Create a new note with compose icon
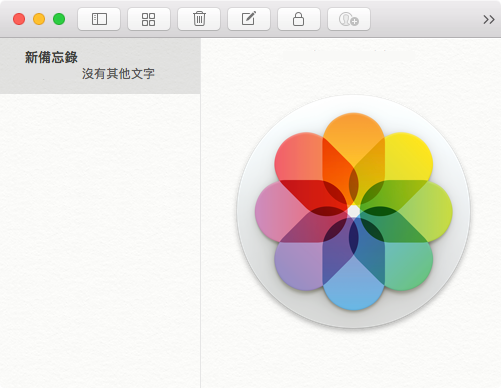The height and width of the screenshot is (388, 501). pyautogui.click(x=249, y=19)
